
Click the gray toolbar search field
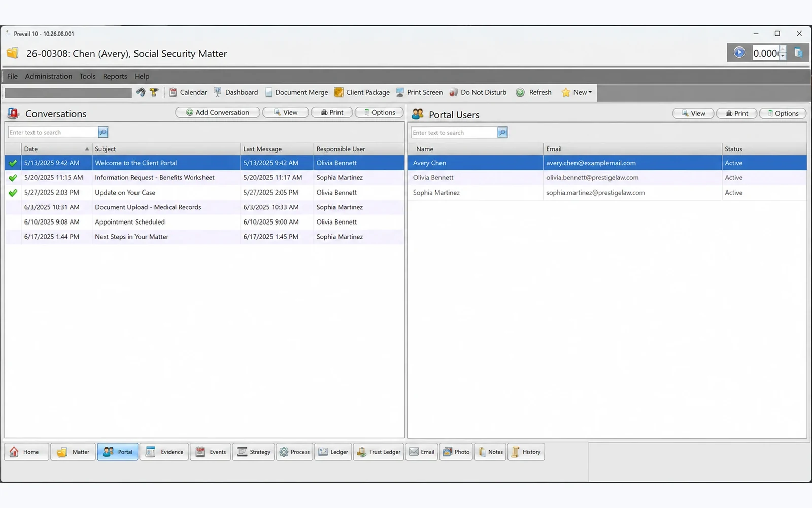69,92
